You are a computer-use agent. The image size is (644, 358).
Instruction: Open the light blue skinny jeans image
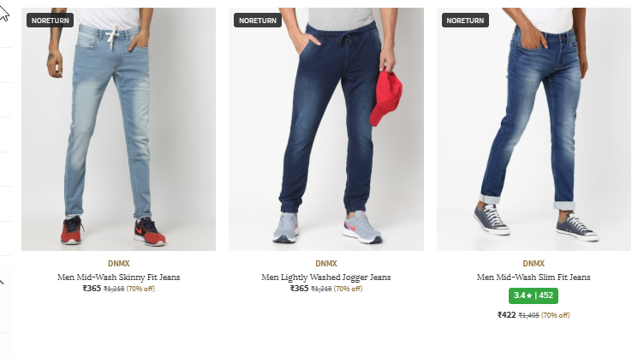point(118,129)
